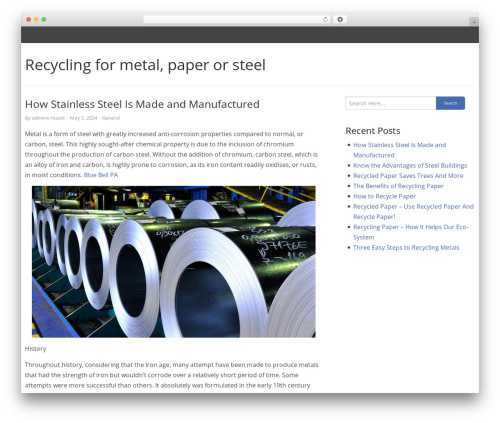Click paragraph starting 'Throughout history'

171,375
